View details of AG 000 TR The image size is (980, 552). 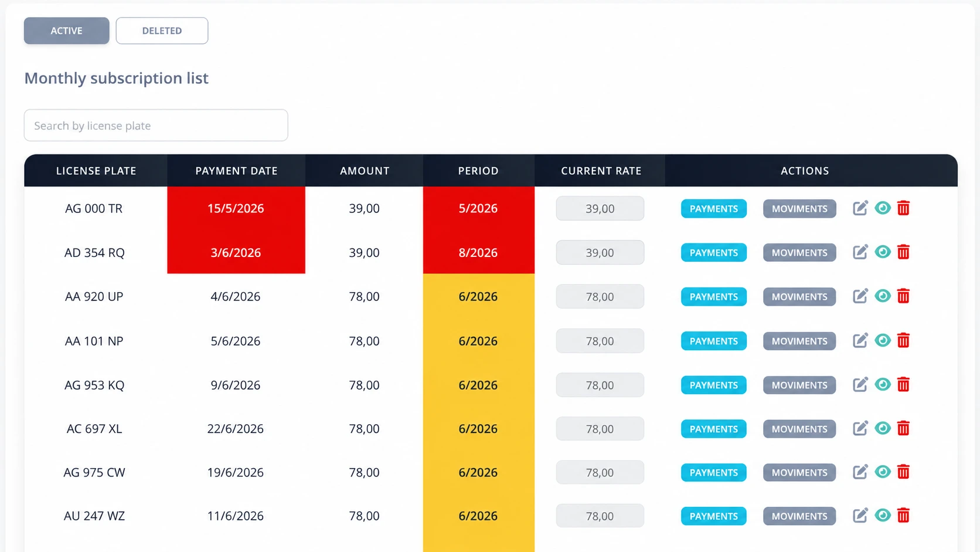[883, 208]
